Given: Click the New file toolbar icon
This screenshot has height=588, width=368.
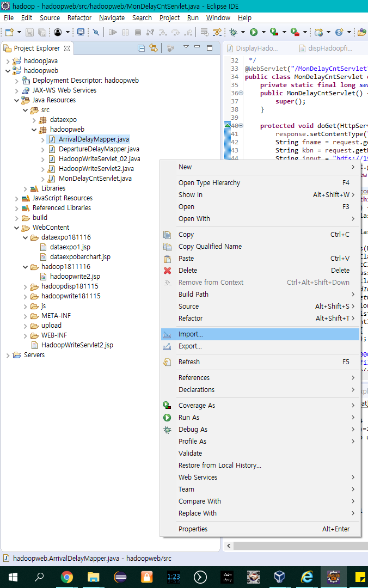Looking at the screenshot, I should click(x=9, y=32).
